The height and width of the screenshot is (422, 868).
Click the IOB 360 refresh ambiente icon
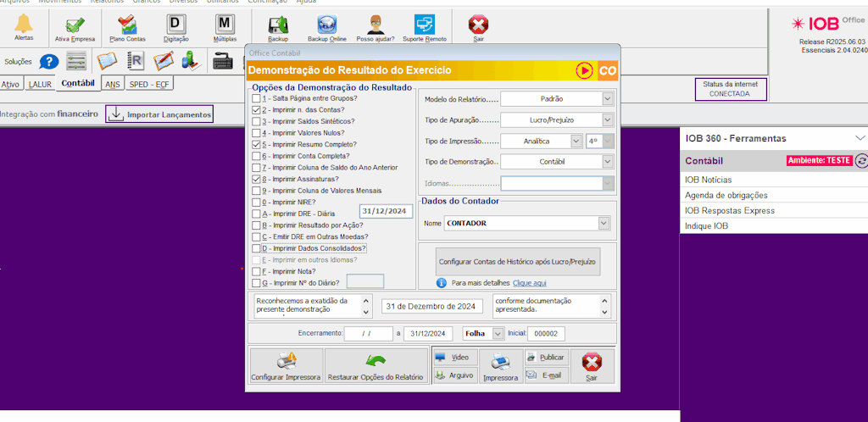pos(861,160)
